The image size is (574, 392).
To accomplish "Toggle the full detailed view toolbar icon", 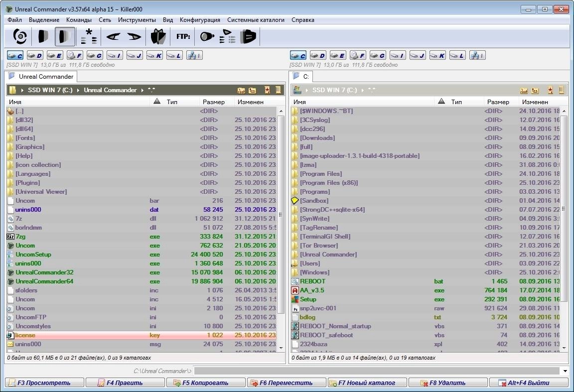I will click(x=65, y=36).
